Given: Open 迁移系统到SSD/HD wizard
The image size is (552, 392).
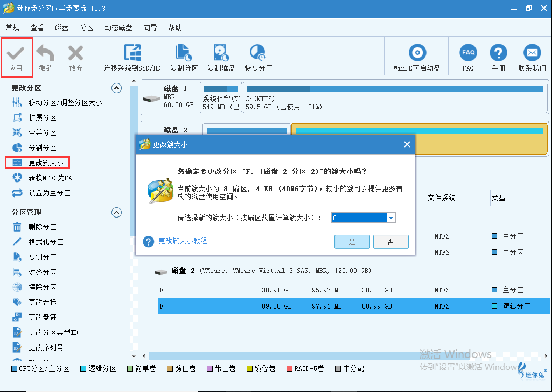Looking at the screenshot, I should 132,58.
